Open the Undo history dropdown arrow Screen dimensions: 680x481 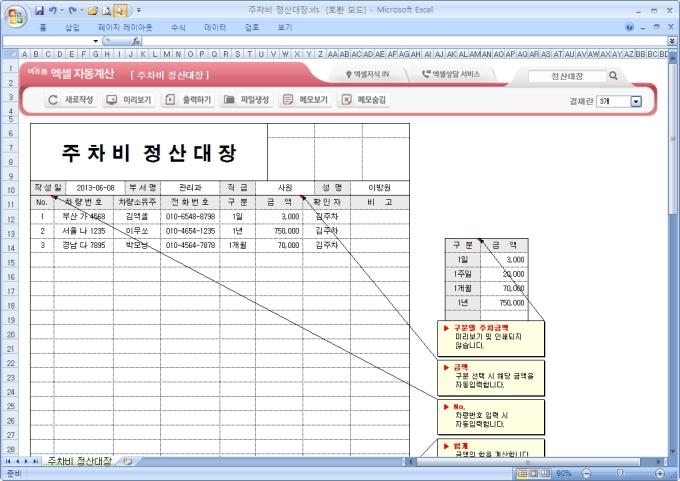62,10
